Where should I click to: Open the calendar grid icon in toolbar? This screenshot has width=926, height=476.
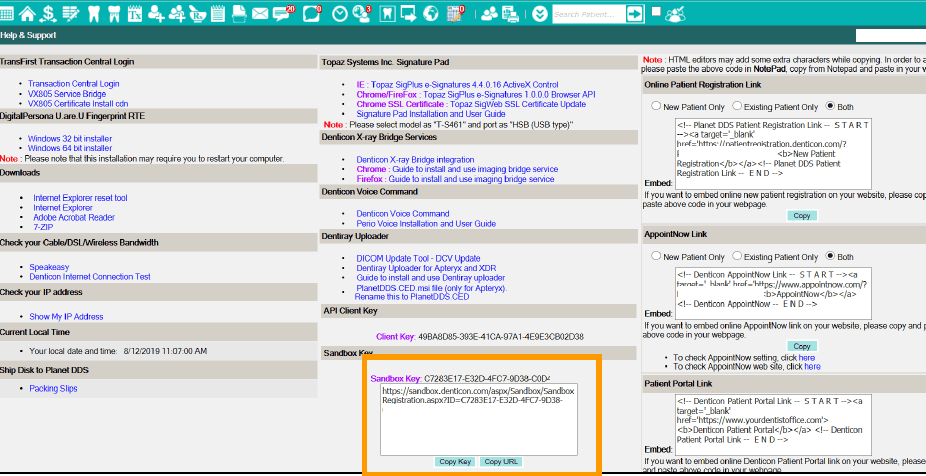tap(7, 12)
